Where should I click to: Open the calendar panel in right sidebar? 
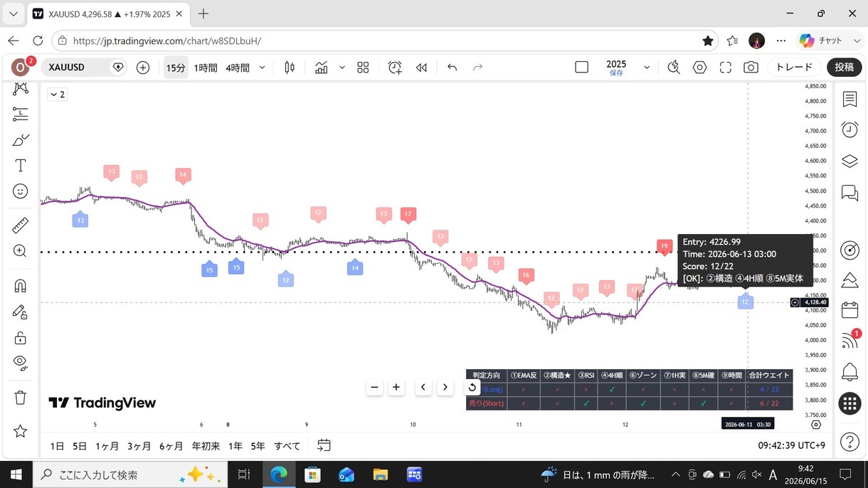850,310
